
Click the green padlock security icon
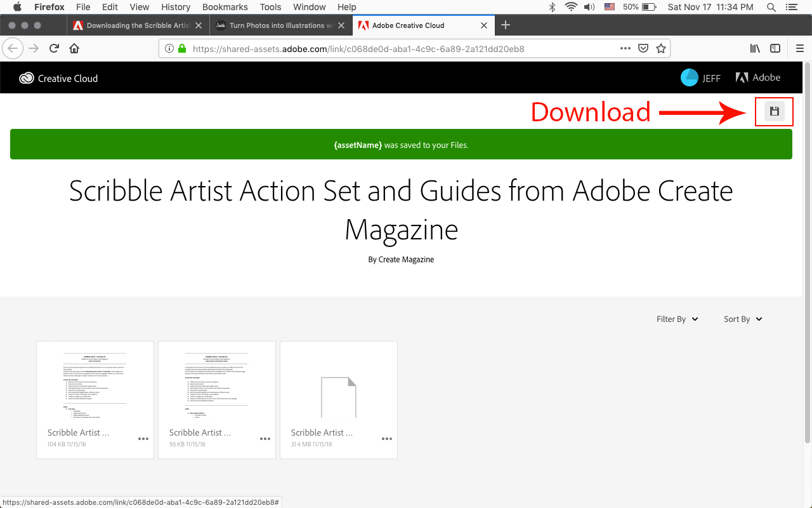[182, 48]
